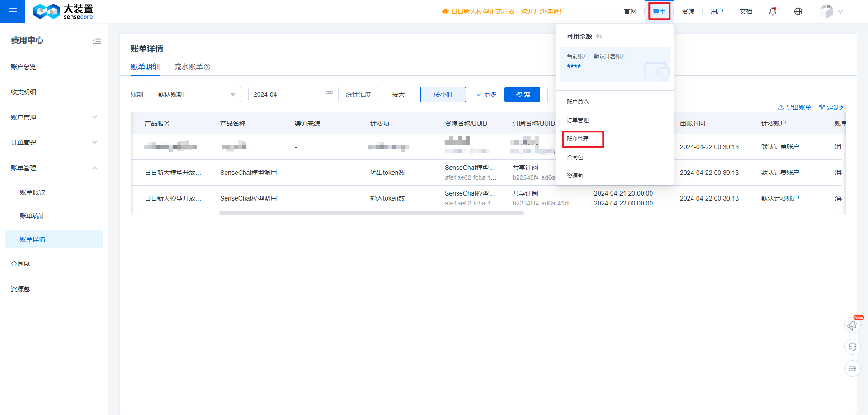Open the 默认账期 billing period dropdown
868x415 pixels.
tap(195, 94)
